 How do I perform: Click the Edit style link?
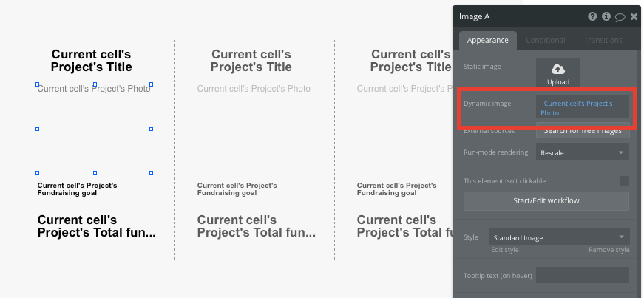(x=505, y=250)
